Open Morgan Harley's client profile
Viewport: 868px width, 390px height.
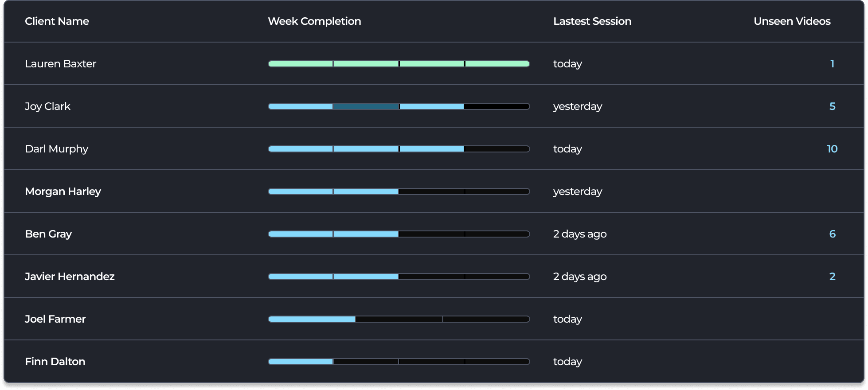(63, 191)
